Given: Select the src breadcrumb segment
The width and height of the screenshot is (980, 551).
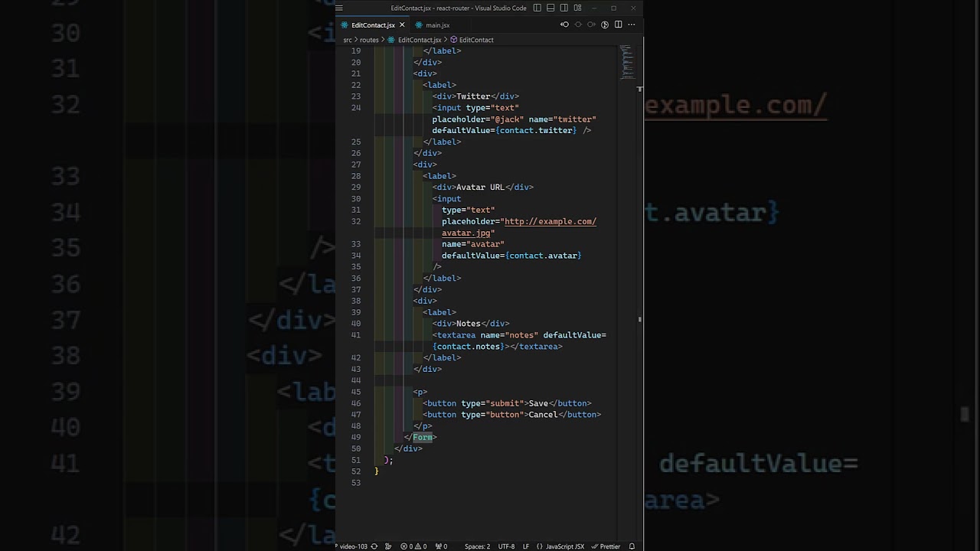Looking at the screenshot, I should pos(348,40).
